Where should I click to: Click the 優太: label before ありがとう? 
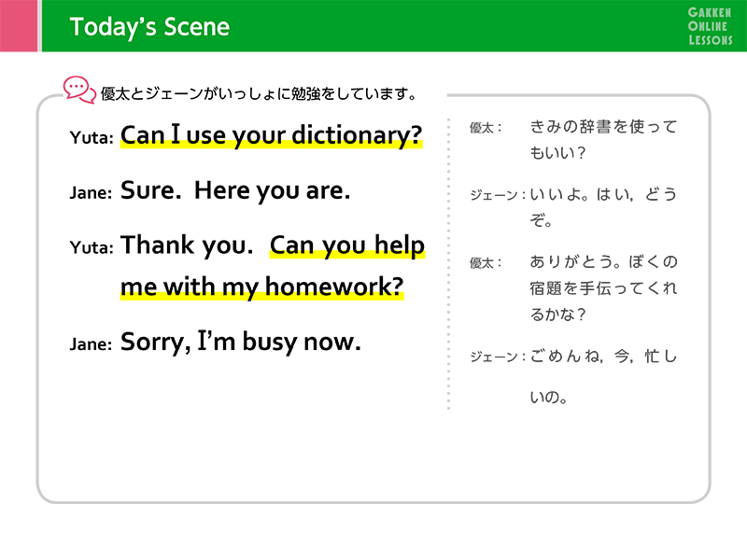pos(486,263)
